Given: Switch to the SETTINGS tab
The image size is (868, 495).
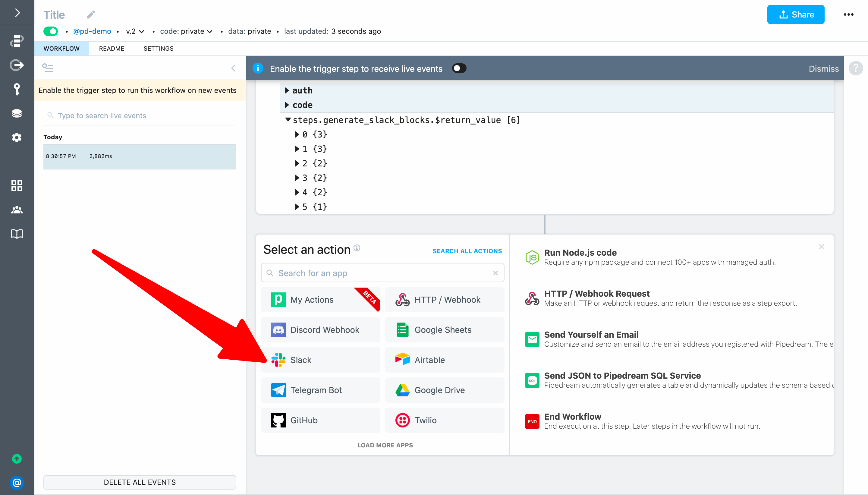Looking at the screenshot, I should (x=158, y=48).
